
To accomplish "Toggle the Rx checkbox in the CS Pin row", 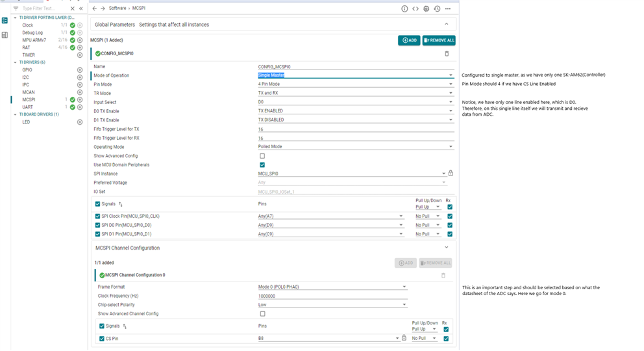I will [446, 339].
